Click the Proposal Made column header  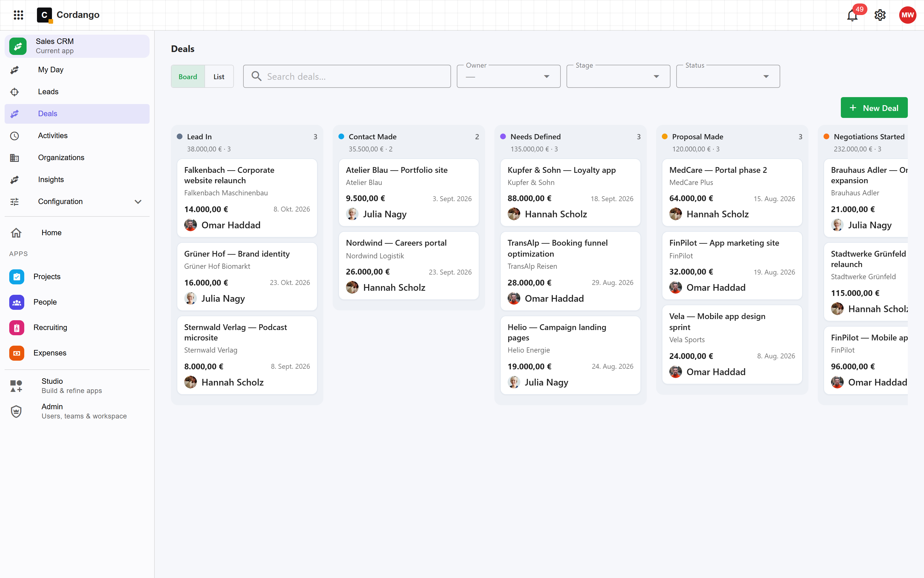click(x=732, y=142)
